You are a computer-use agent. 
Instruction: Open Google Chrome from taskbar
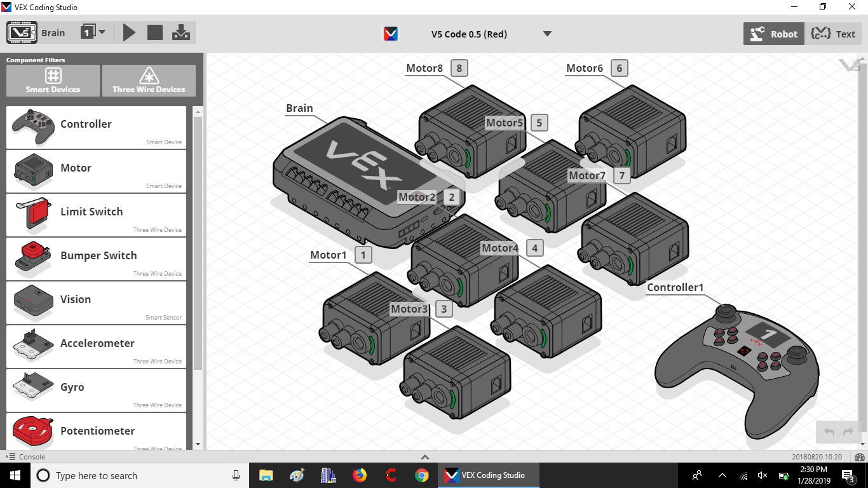click(422, 475)
